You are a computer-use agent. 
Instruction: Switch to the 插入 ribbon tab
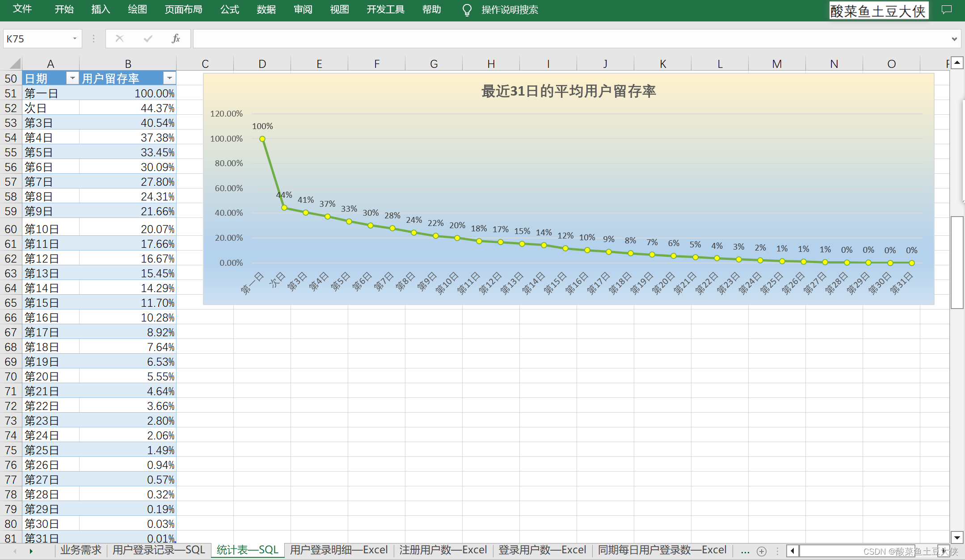tap(101, 9)
